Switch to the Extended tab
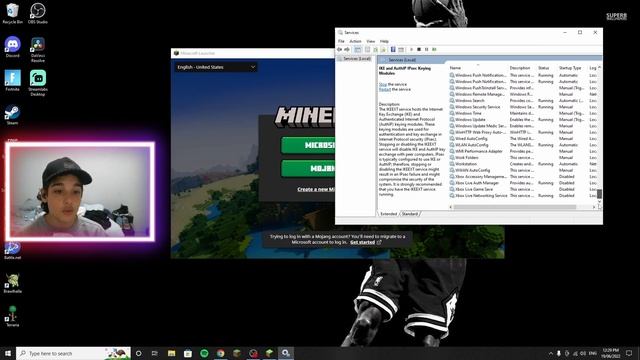The width and height of the screenshot is (640, 360). (388, 214)
